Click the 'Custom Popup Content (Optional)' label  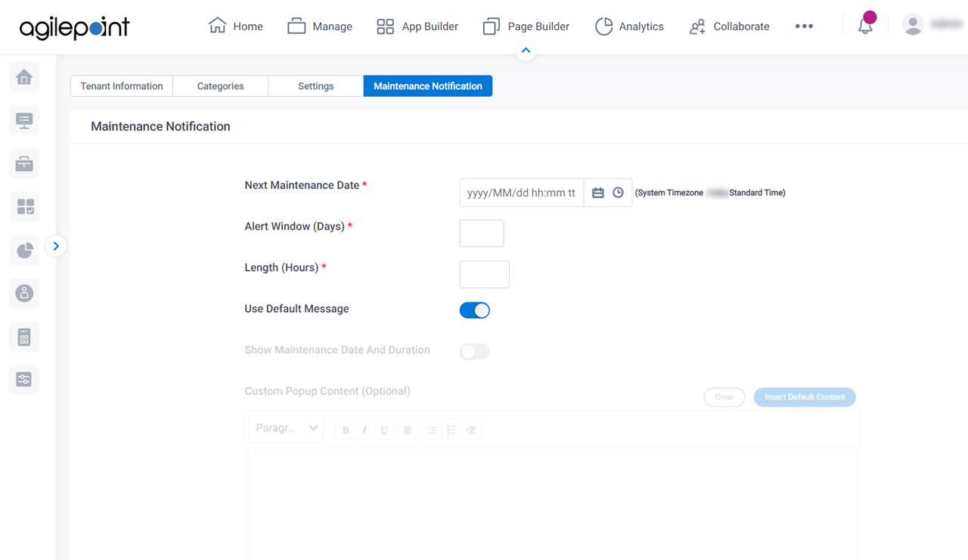pos(327,391)
